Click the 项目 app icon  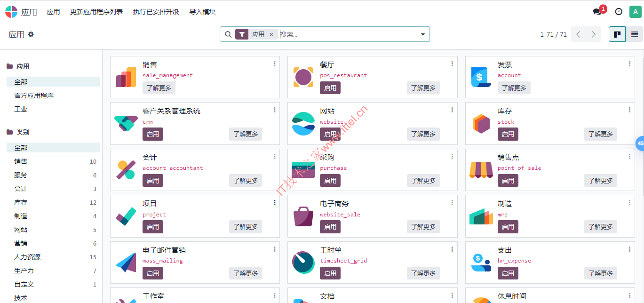point(126,216)
